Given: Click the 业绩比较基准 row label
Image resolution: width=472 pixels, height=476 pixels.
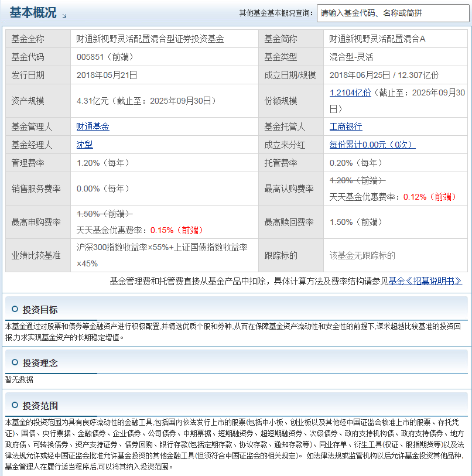Looking at the screenshot, I should [36, 256].
